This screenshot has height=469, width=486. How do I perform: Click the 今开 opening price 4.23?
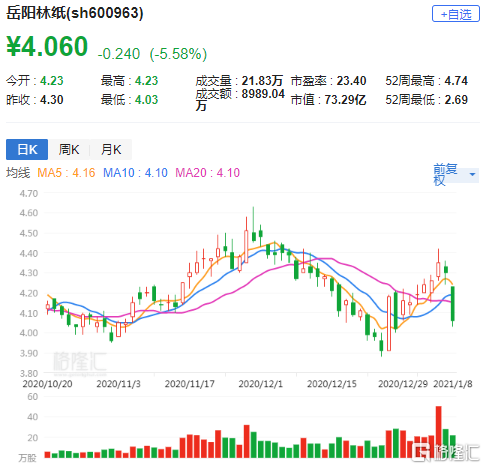[52, 81]
